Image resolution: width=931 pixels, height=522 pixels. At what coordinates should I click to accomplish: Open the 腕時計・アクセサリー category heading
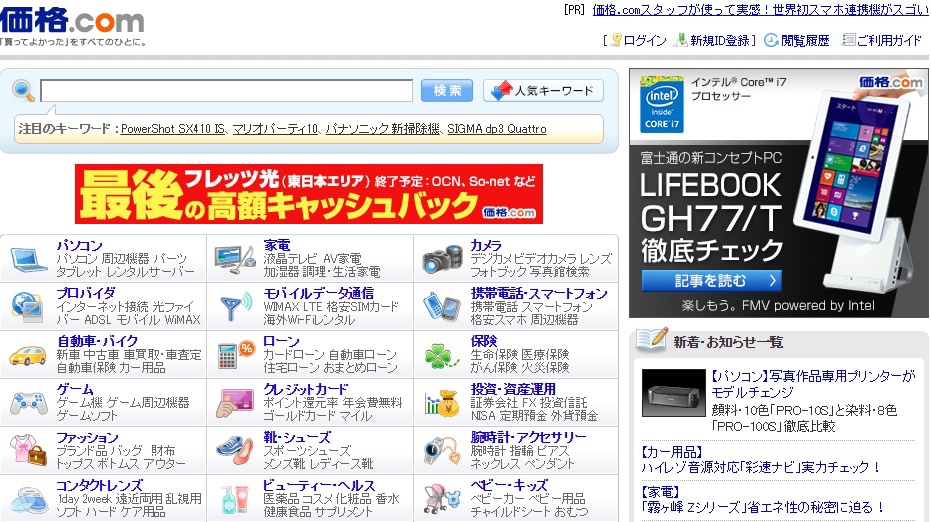click(x=528, y=437)
